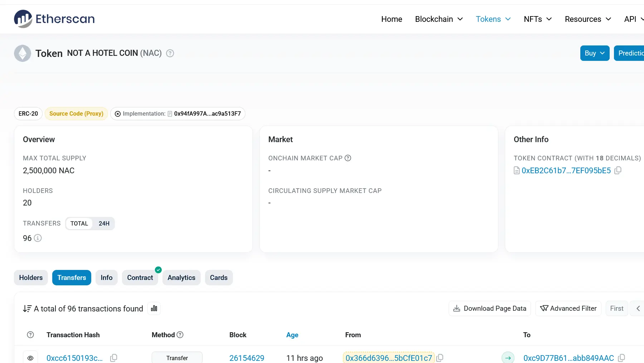Open Source Code (Proxy) badge

click(x=76, y=114)
